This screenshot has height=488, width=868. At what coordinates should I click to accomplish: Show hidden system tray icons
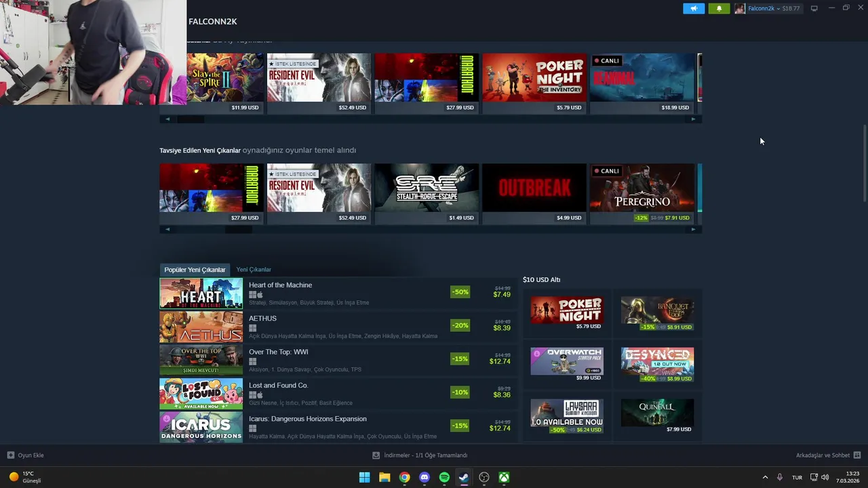tap(766, 477)
